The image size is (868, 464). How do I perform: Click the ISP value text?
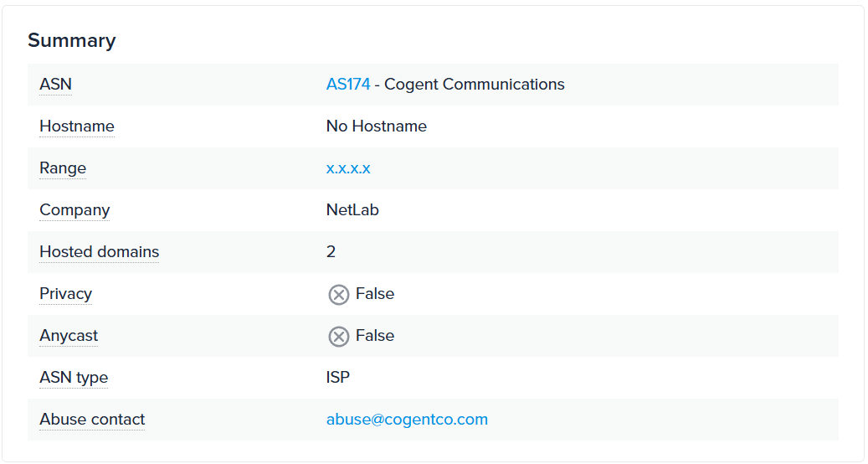pos(338,378)
